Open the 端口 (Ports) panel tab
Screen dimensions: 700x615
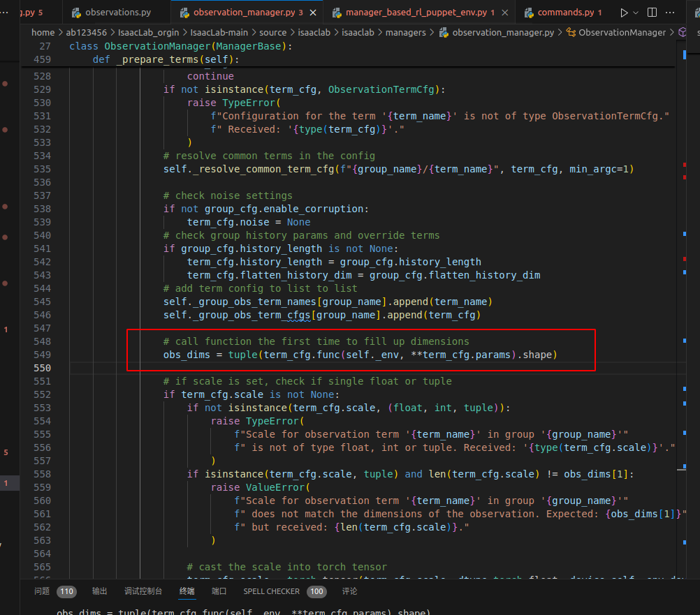pyautogui.click(x=219, y=591)
